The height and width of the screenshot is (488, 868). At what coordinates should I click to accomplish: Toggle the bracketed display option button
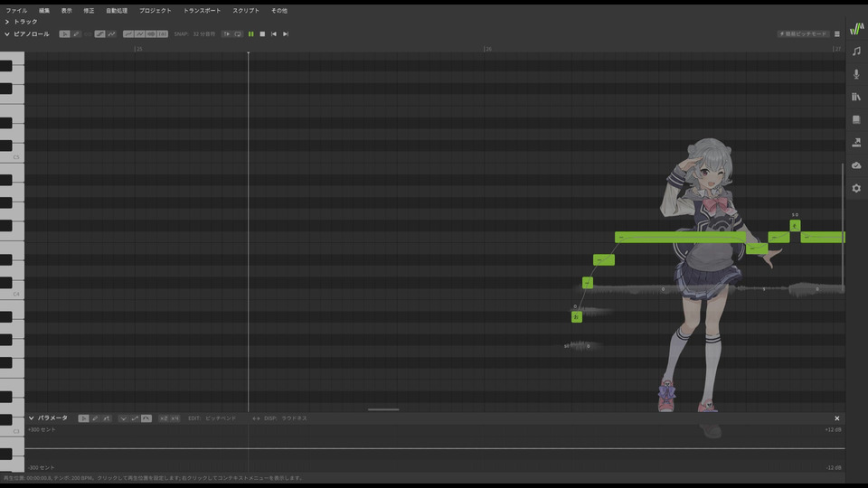point(163,34)
